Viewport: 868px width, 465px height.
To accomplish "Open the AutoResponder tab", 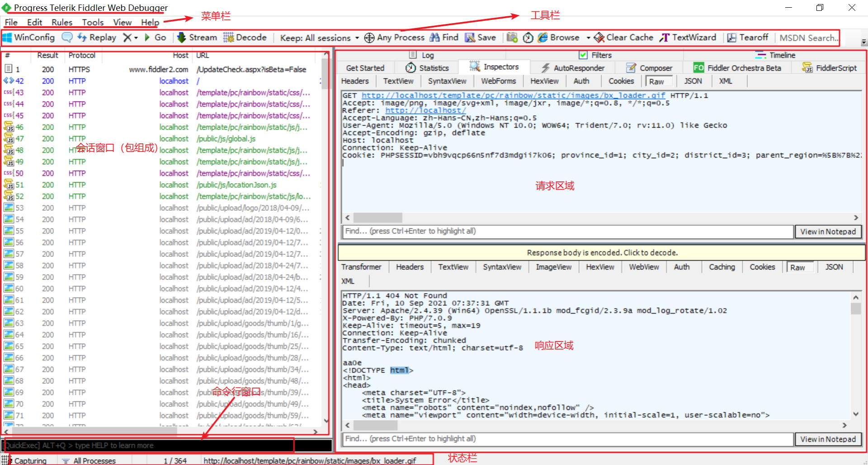I will 573,68.
